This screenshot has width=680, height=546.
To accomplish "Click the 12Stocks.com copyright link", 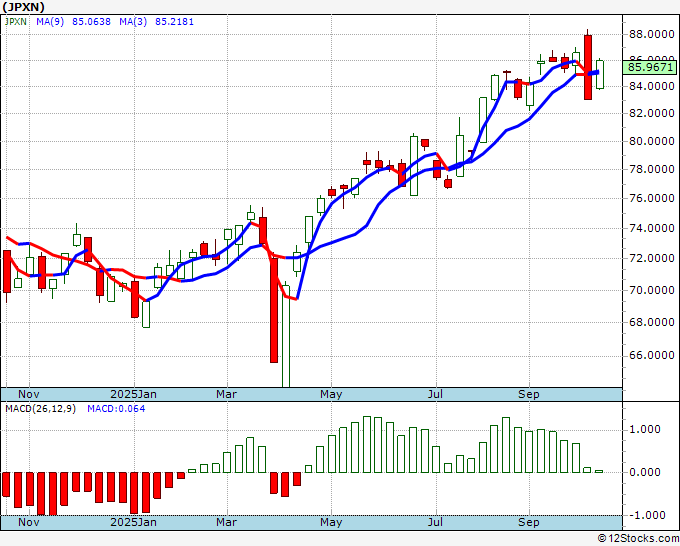I will pos(638,539).
